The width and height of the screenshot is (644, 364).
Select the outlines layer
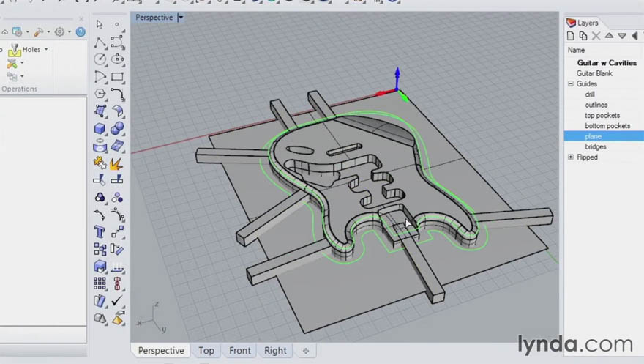point(596,105)
